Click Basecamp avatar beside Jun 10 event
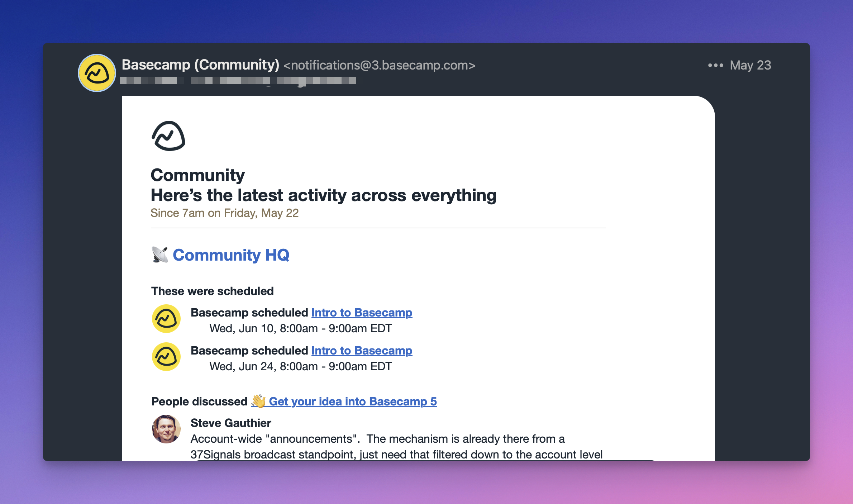Screen dimensions: 853x504 pyautogui.click(x=166, y=319)
